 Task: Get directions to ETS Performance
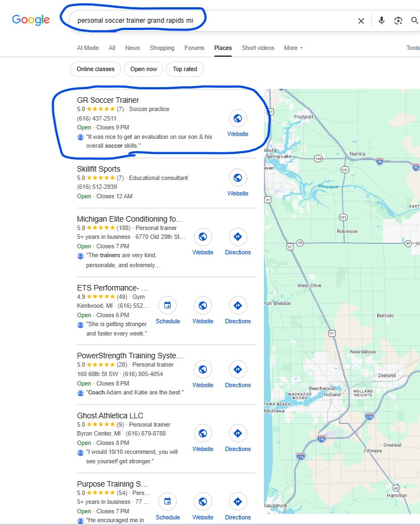click(x=238, y=306)
